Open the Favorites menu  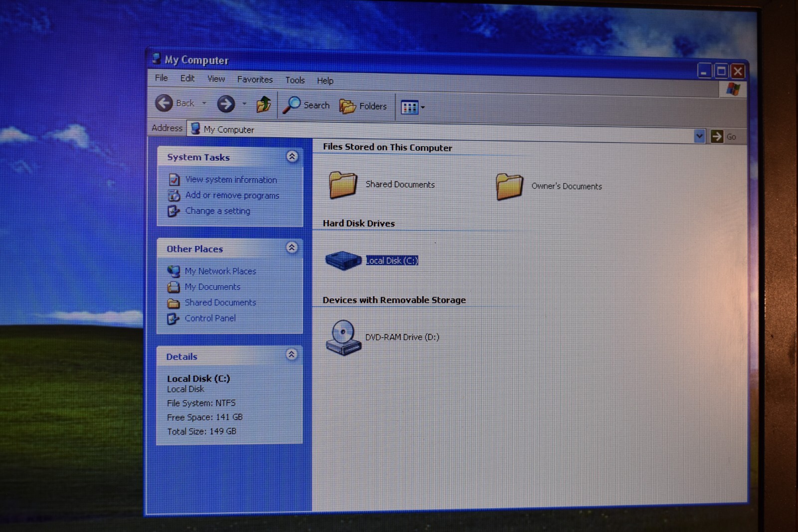click(x=255, y=79)
